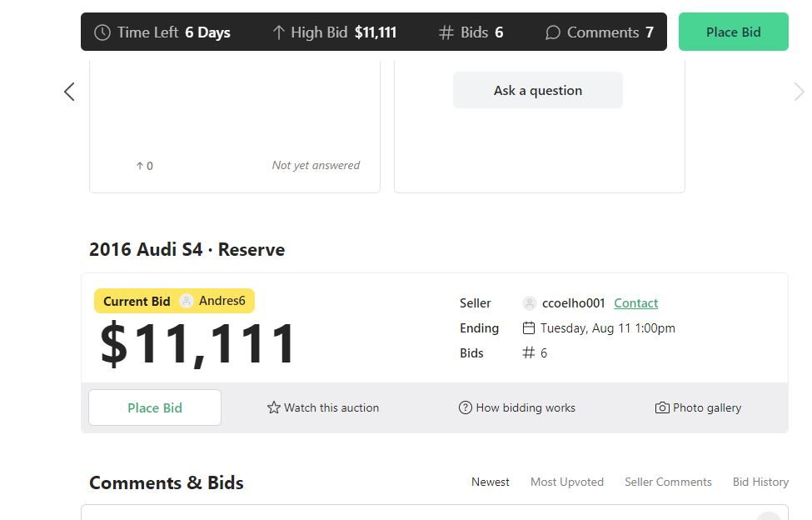Click the High Bid $11,111 value in top bar
The height and width of the screenshot is (520, 812).
(376, 32)
